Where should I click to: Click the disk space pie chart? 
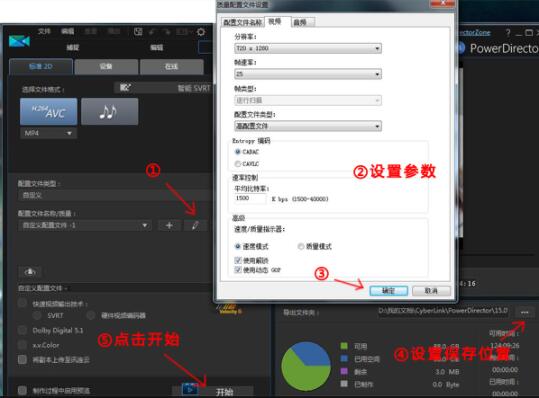click(x=306, y=367)
